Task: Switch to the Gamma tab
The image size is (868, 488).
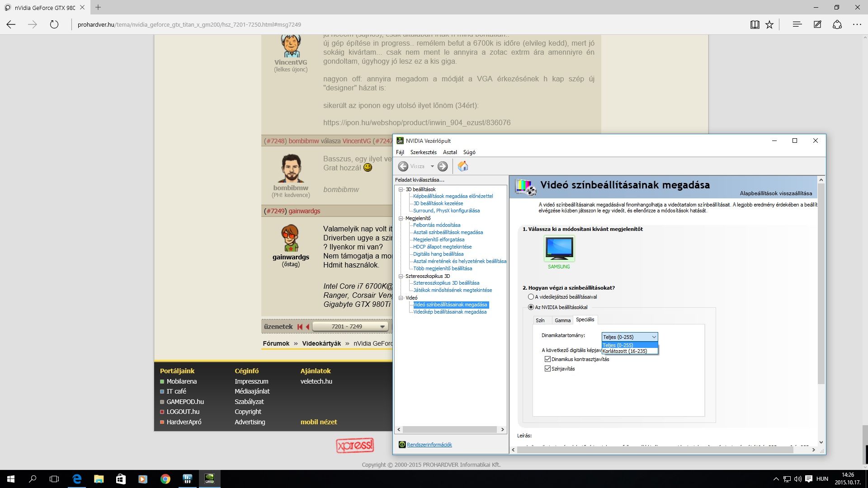Action: 562,320
